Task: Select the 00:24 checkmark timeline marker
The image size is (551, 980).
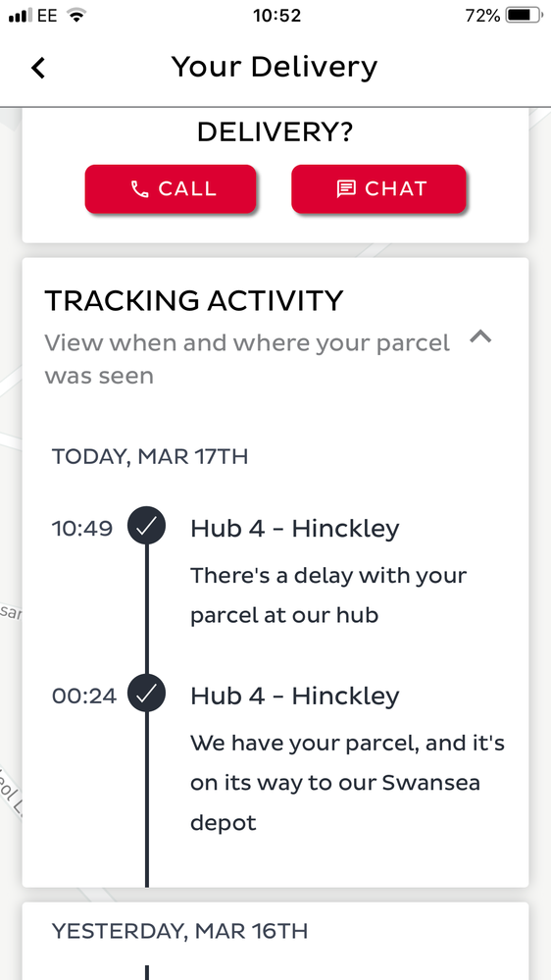Action: click(146, 695)
